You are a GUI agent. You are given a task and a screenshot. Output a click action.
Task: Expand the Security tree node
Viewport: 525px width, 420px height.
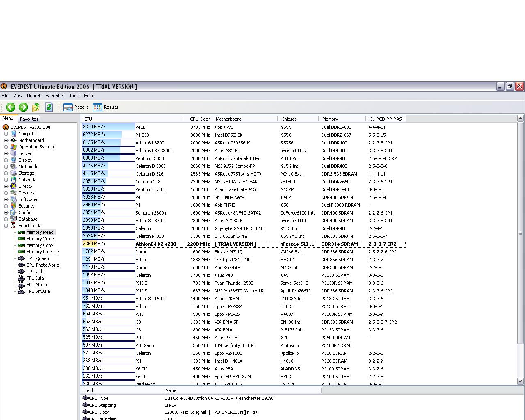pos(6,206)
